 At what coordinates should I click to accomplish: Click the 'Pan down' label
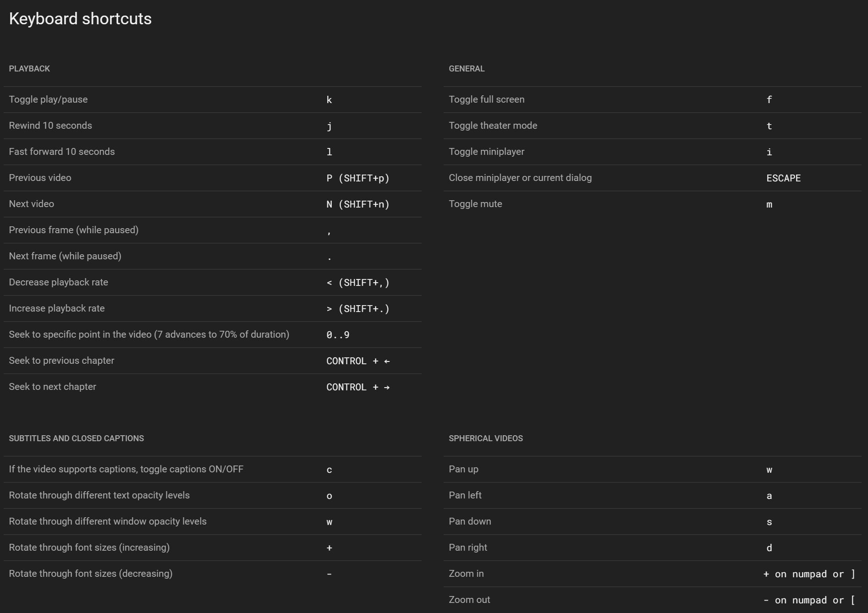point(470,521)
